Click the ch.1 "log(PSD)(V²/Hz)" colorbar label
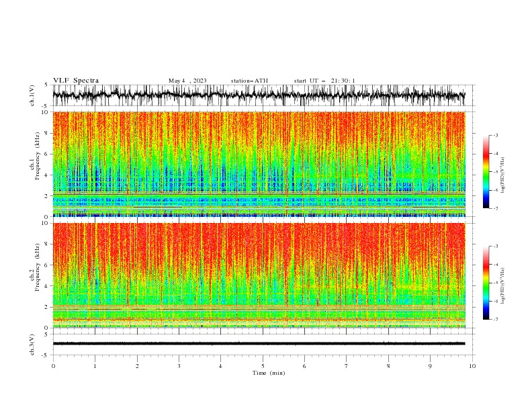 (x=502, y=175)
